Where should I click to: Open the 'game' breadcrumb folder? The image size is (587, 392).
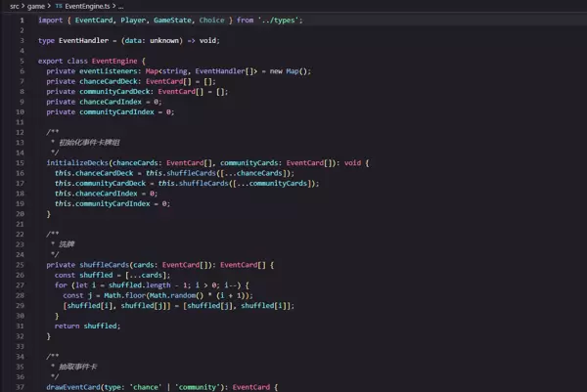pos(36,6)
